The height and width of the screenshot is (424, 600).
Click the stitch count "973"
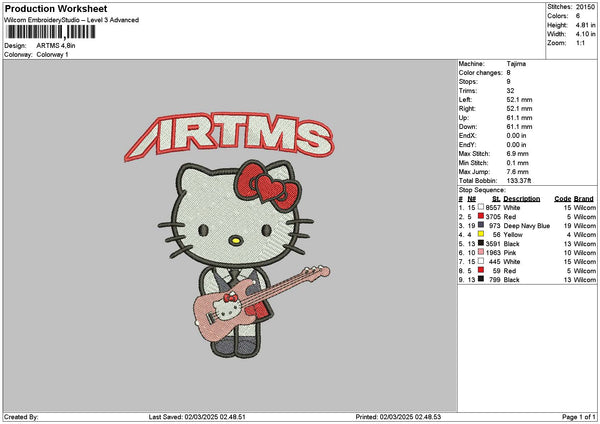[x=495, y=226]
